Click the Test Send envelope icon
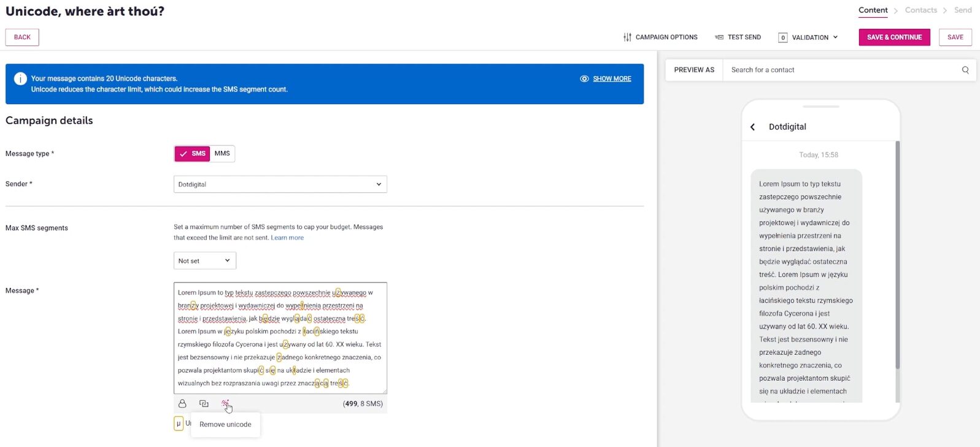980x447 pixels. click(719, 37)
